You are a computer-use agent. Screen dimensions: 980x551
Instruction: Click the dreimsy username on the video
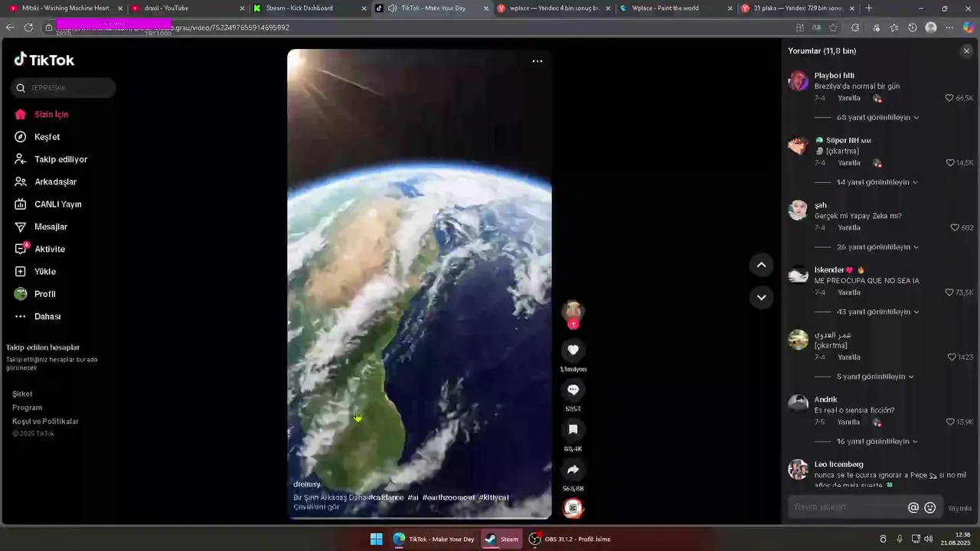306,484
